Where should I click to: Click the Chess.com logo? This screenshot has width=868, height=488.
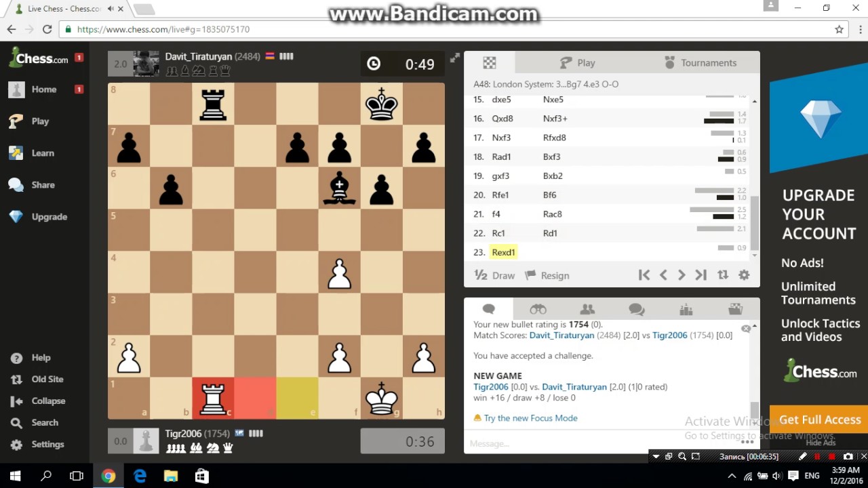[38, 58]
